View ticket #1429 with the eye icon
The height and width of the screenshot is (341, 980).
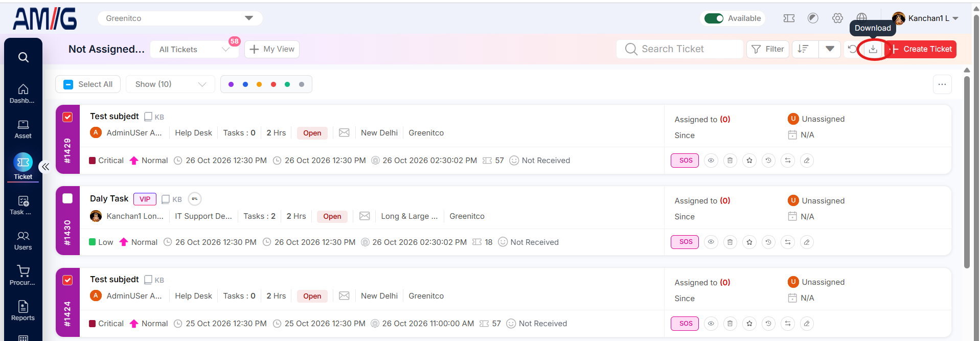tap(711, 161)
